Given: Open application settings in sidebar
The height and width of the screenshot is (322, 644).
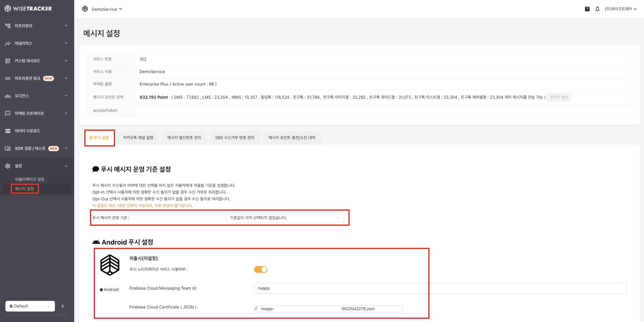Looking at the screenshot, I should point(30,179).
